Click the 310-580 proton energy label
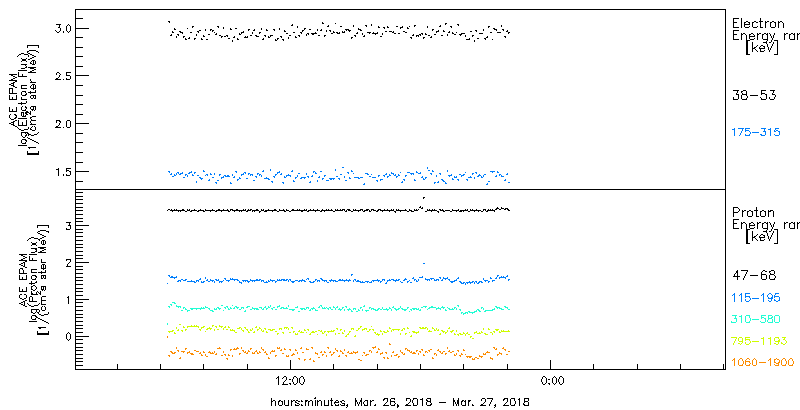The height and width of the screenshot is (410, 800). coord(756,320)
